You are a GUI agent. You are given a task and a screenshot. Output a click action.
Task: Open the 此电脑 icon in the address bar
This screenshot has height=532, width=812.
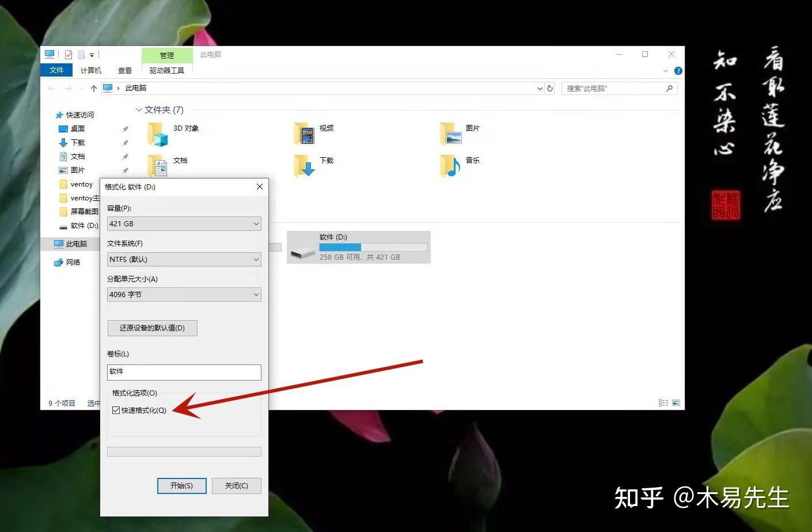tap(108, 88)
